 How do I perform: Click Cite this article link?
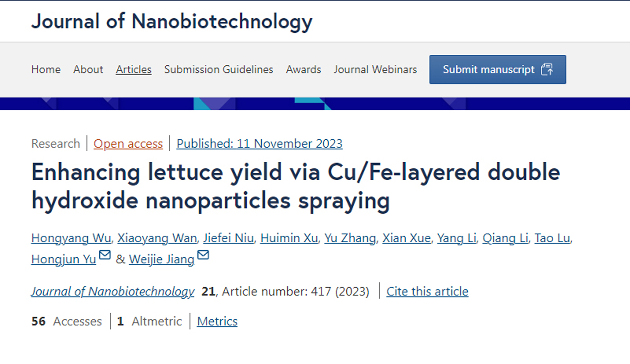click(427, 291)
